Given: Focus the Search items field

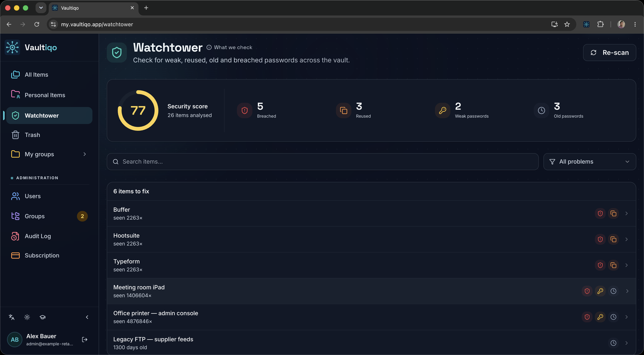Looking at the screenshot, I should [x=322, y=162].
